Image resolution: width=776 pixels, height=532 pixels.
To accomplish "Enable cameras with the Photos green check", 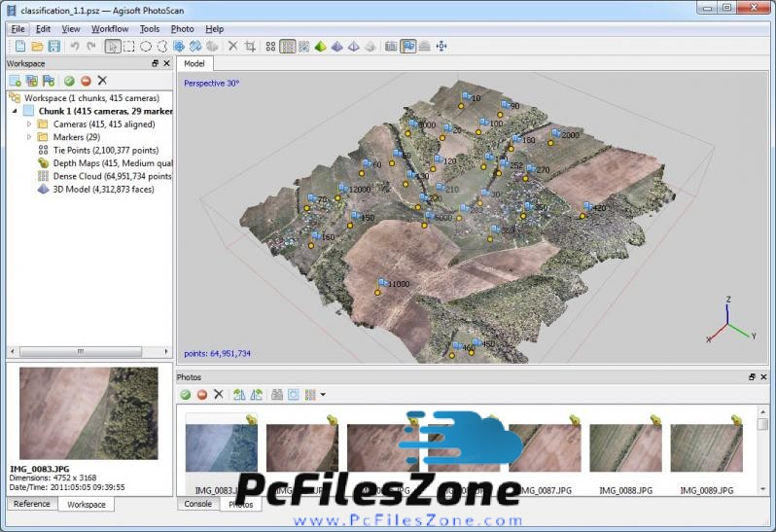I will (x=185, y=395).
